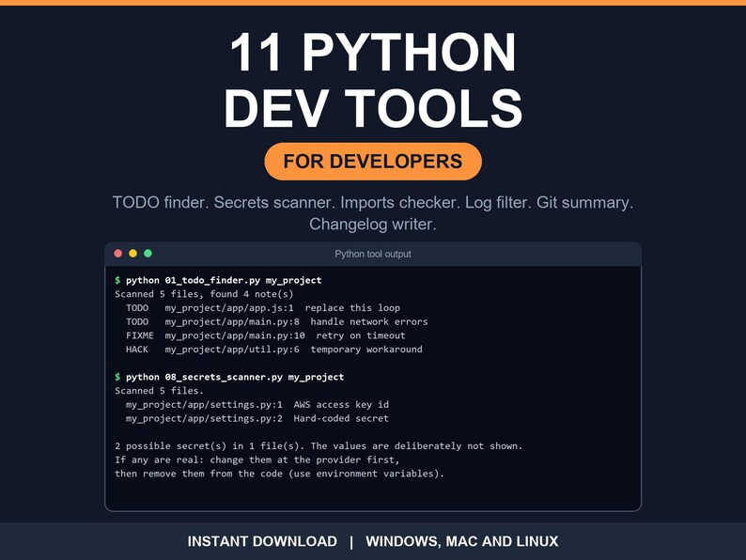Viewport: 746px width, 560px height.
Task: Click the 'python 08_secrets_scanner.py my_project' command
Action: [x=235, y=377]
